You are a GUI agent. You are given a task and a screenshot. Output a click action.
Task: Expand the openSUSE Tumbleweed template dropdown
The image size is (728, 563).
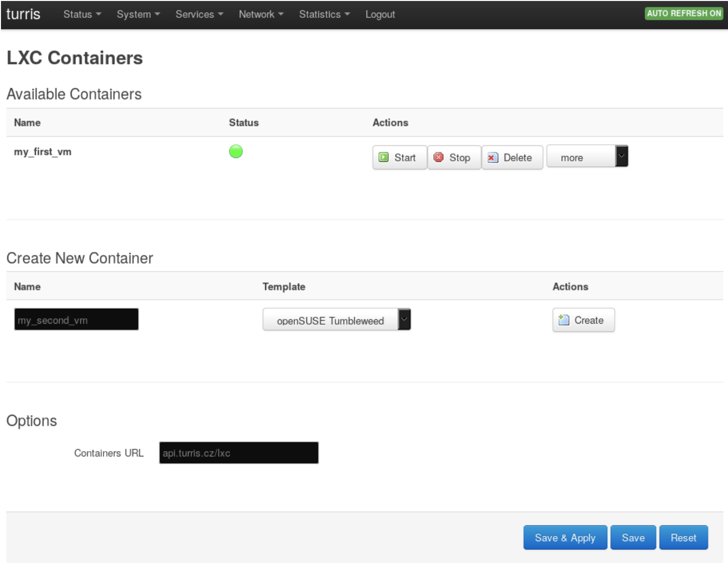[336, 320]
